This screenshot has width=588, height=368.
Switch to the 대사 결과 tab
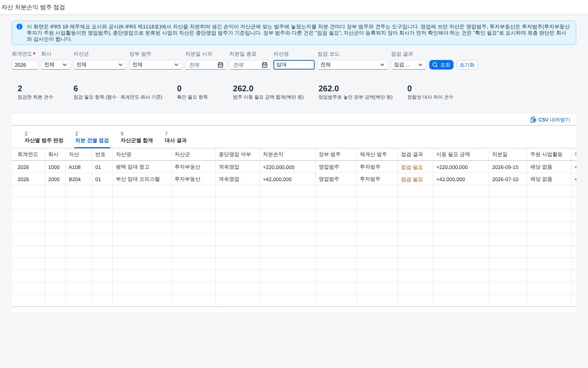pos(176,137)
